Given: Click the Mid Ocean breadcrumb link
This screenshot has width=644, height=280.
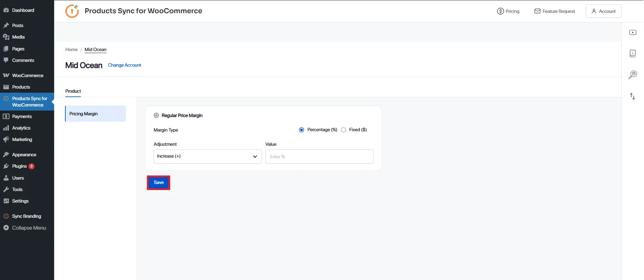Looking at the screenshot, I should [x=95, y=49].
